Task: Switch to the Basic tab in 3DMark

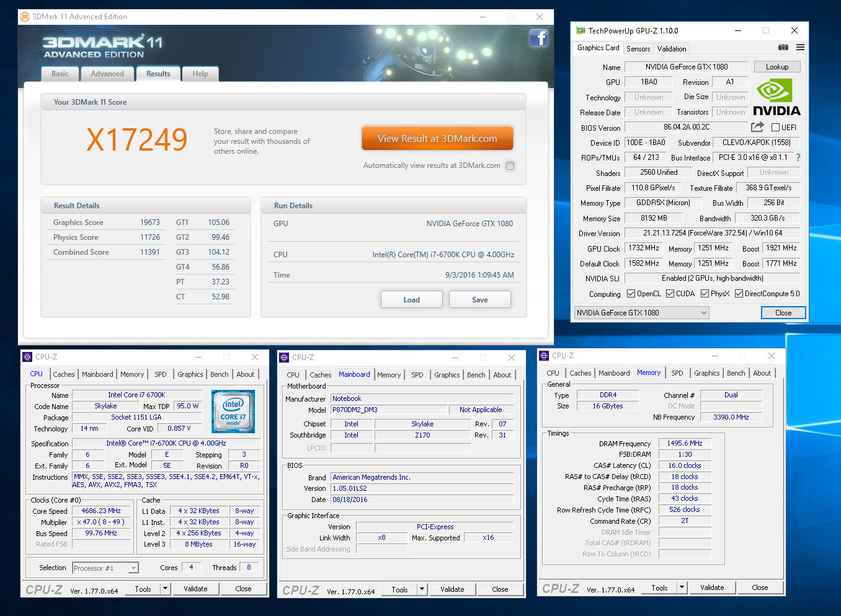Action: [60, 74]
